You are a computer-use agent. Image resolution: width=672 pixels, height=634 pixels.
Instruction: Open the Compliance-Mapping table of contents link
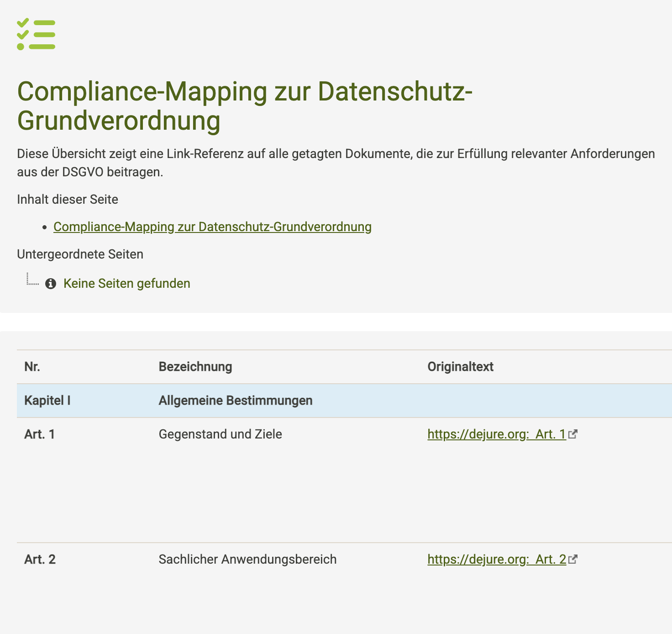pos(212,227)
